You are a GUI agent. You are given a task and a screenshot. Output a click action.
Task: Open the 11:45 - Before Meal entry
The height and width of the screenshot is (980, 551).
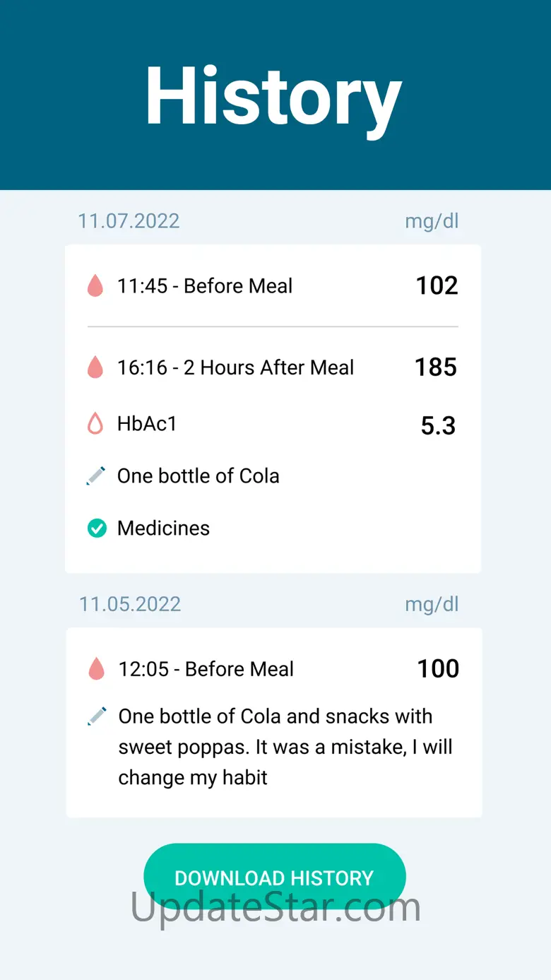tap(205, 286)
